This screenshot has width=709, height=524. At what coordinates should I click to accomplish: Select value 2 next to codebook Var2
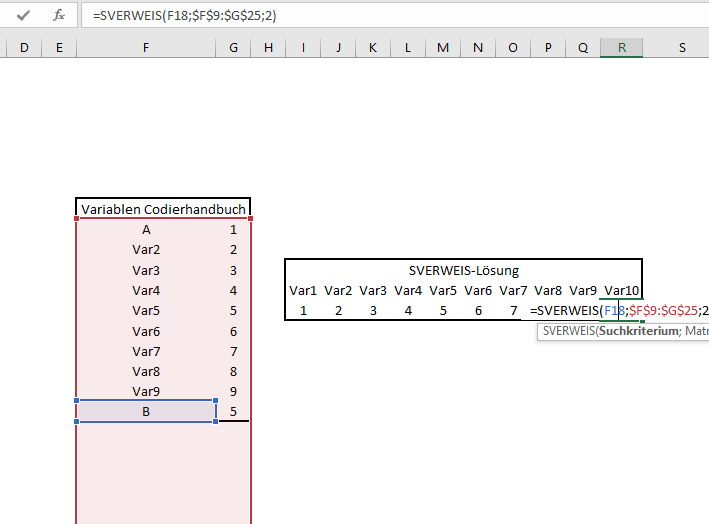pos(233,250)
